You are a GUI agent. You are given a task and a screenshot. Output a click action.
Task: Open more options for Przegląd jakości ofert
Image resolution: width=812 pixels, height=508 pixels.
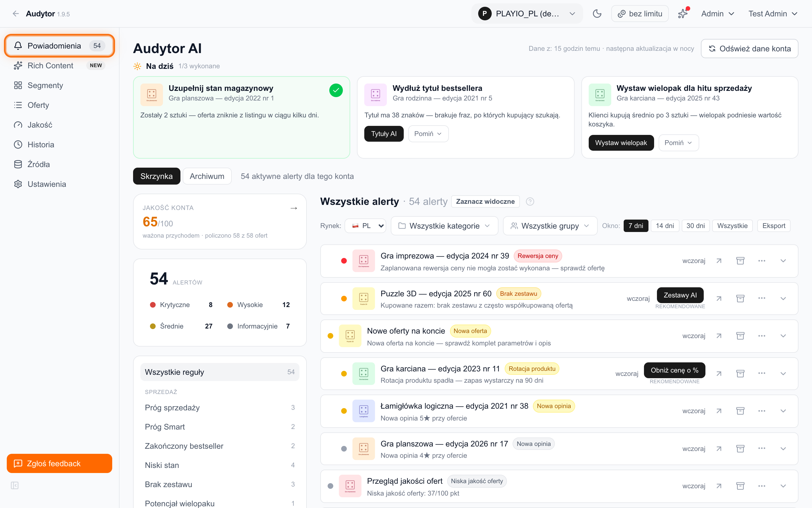point(762,486)
